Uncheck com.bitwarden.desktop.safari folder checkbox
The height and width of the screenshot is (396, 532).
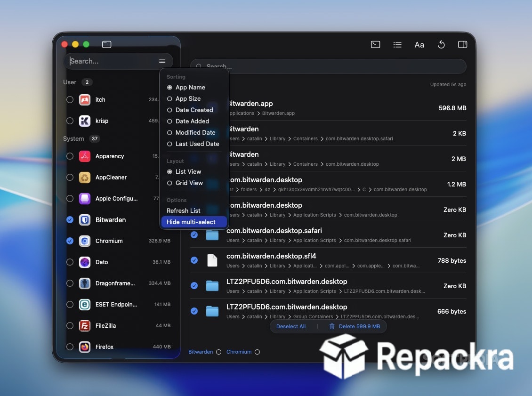(194, 235)
